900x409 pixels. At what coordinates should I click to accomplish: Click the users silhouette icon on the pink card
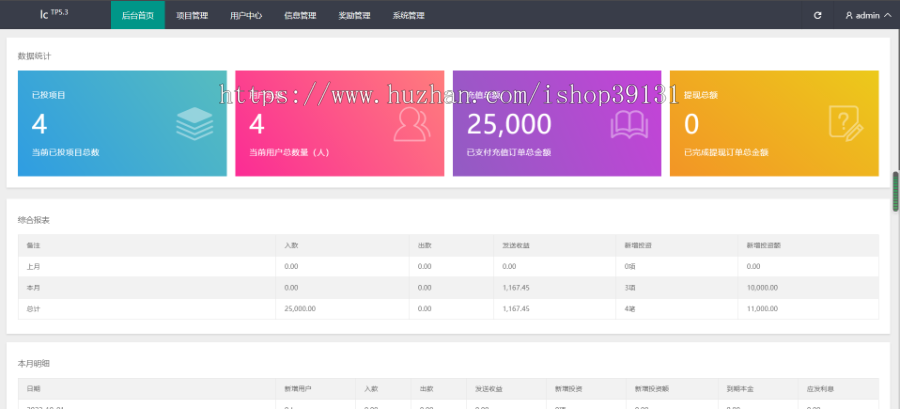pyautogui.click(x=412, y=125)
